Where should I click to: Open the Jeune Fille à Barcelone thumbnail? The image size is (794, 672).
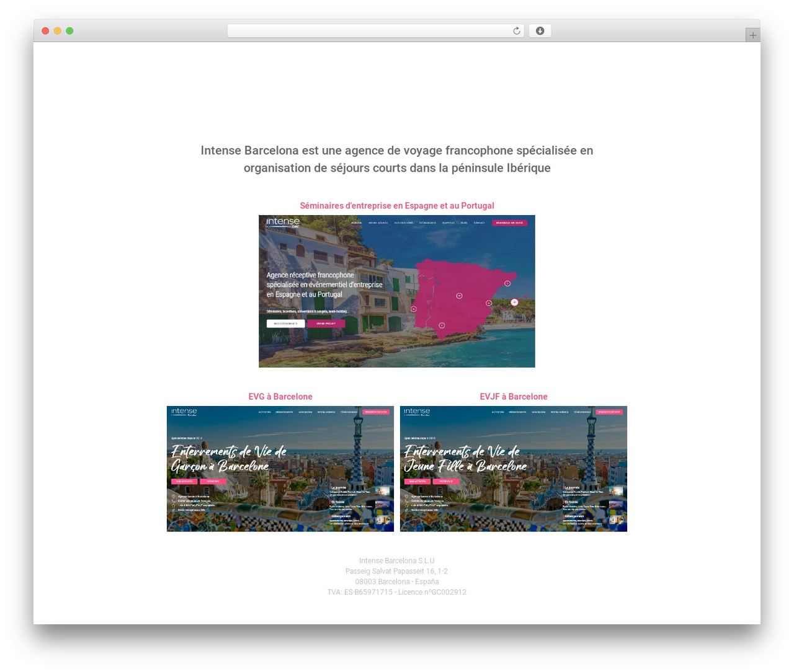pyautogui.click(x=514, y=469)
